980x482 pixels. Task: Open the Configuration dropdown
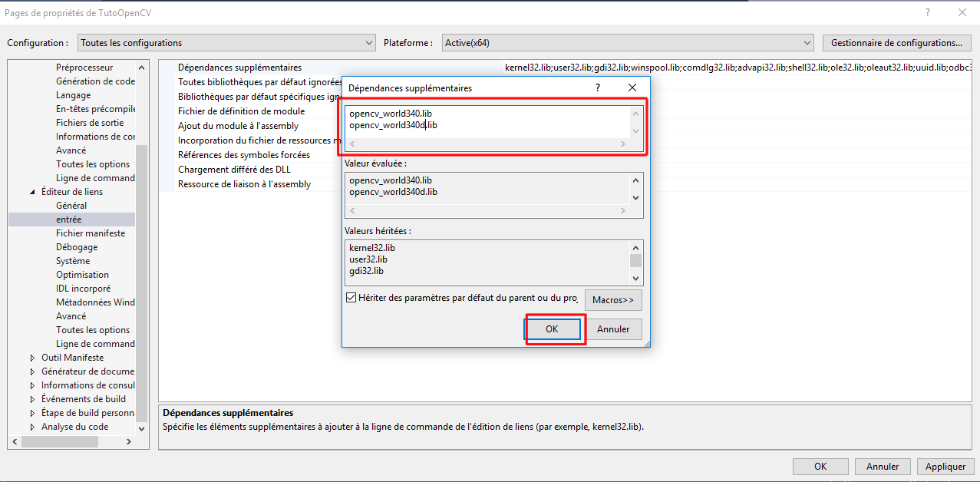click(226, 43)
